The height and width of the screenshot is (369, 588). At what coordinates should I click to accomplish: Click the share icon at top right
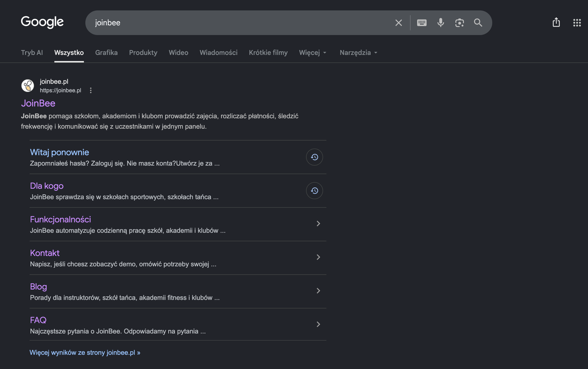tap(556, 22)
